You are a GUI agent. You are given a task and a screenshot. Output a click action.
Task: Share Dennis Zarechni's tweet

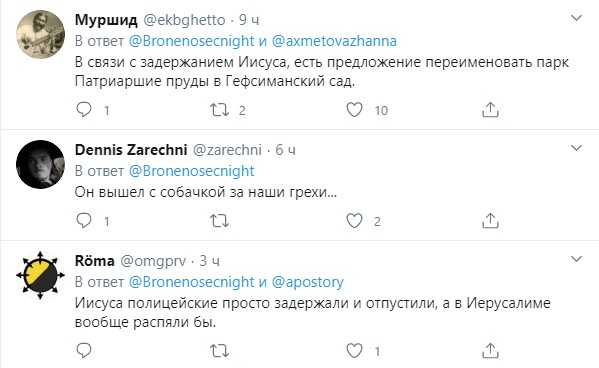(x=490, y=220)
